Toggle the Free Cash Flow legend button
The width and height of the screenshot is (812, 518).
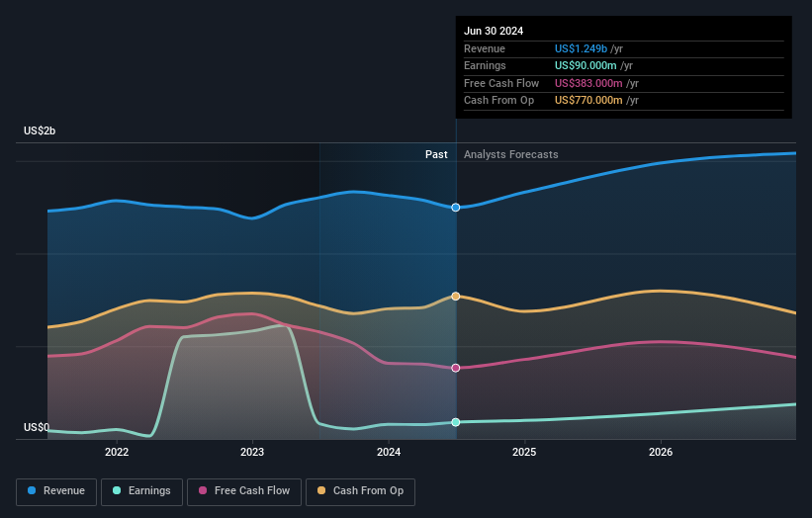[x=244, y=491]
